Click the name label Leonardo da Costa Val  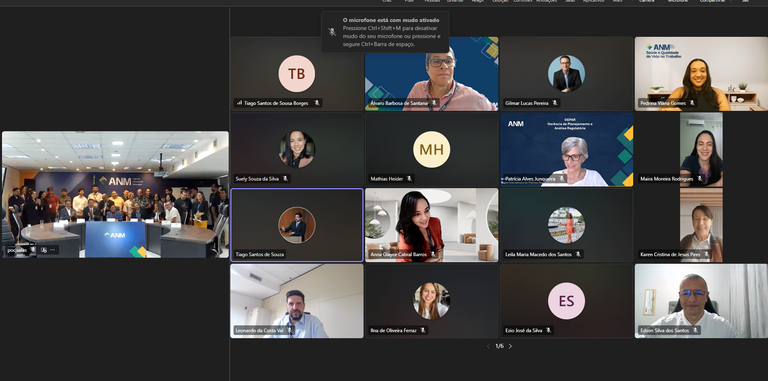coord(260,331)
